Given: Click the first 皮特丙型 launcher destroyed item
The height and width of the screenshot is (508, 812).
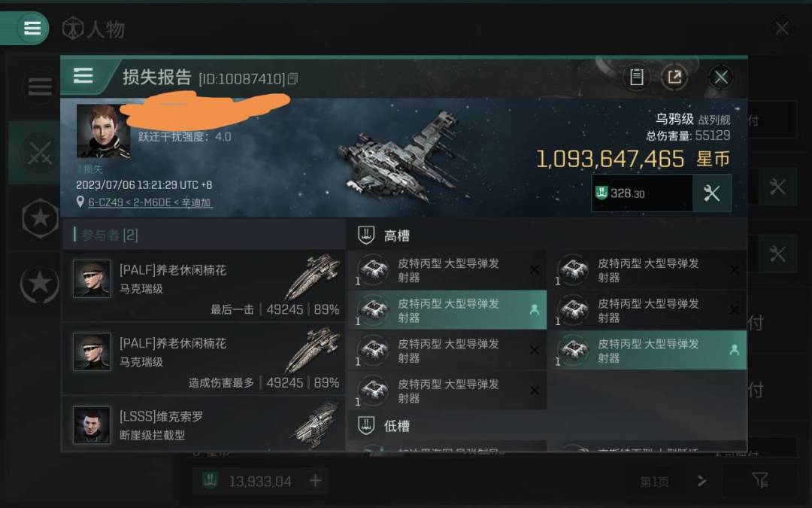Looking at the screenshot, I should click(447, 269).
